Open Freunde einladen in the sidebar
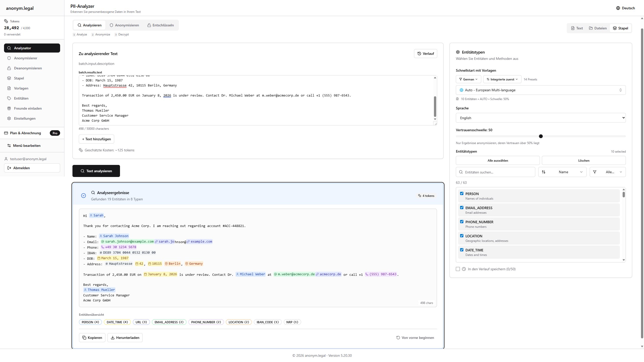The height and width of the screenshot is (362, 644). click(28, 108)
